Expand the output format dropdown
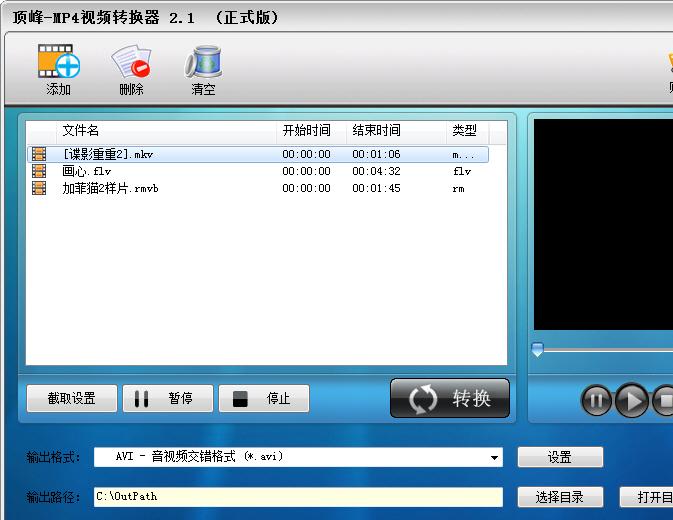The height and width of the screenshot is (520, 673). click(x=494, y=457)
